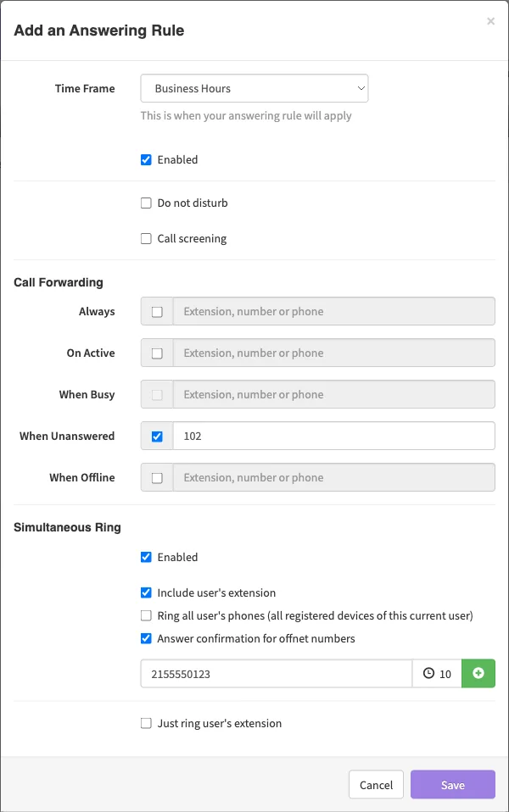Tick the Always forwarding checkbox
This screenshot has height=812, width=509.
157,312
